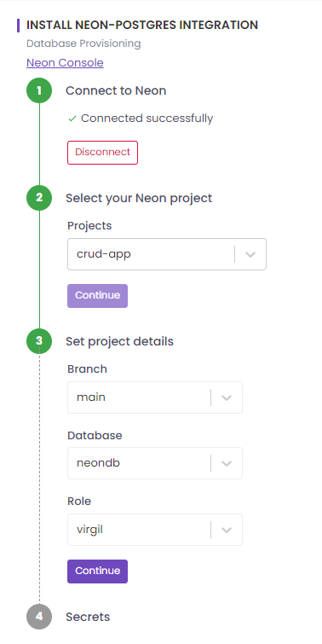Select the step 3 circle icon
Screen dimensions: 322x644
click(39, 341)
